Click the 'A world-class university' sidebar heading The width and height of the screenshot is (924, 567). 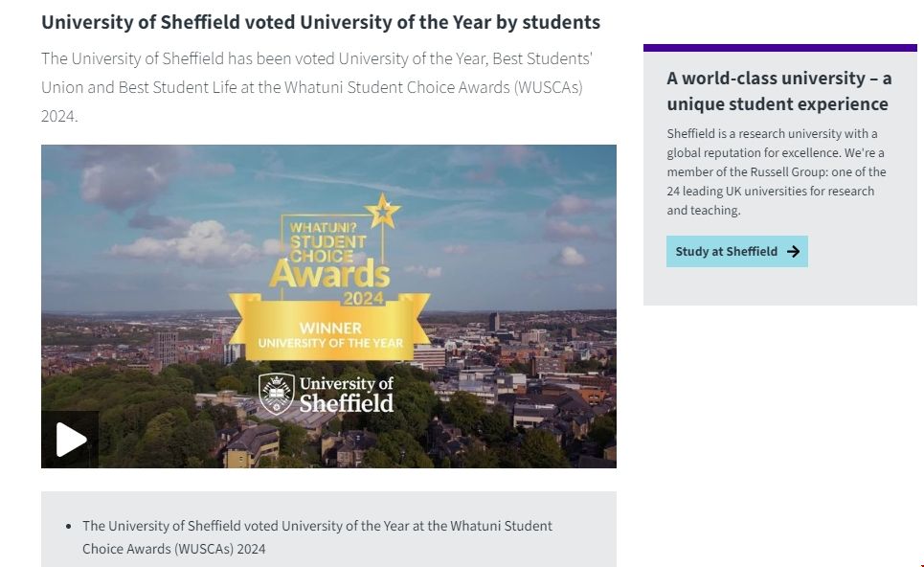(778, 91)
